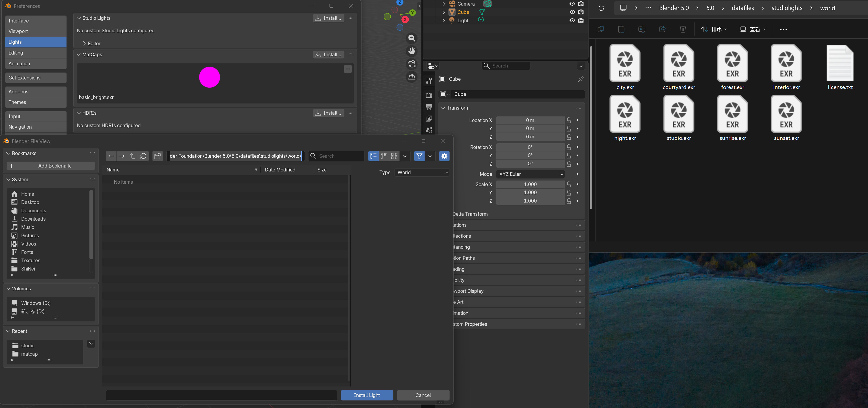Click the Rotation X value field
The height and width of the screenshot is (408, 868).
point(530,147)
